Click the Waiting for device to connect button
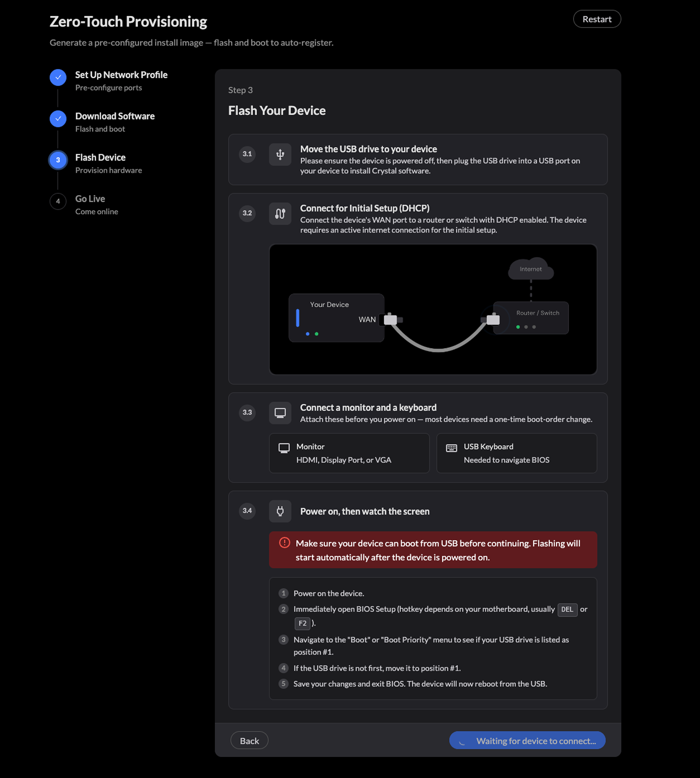This screenshot has height=778, width=700. coord(527,740)
